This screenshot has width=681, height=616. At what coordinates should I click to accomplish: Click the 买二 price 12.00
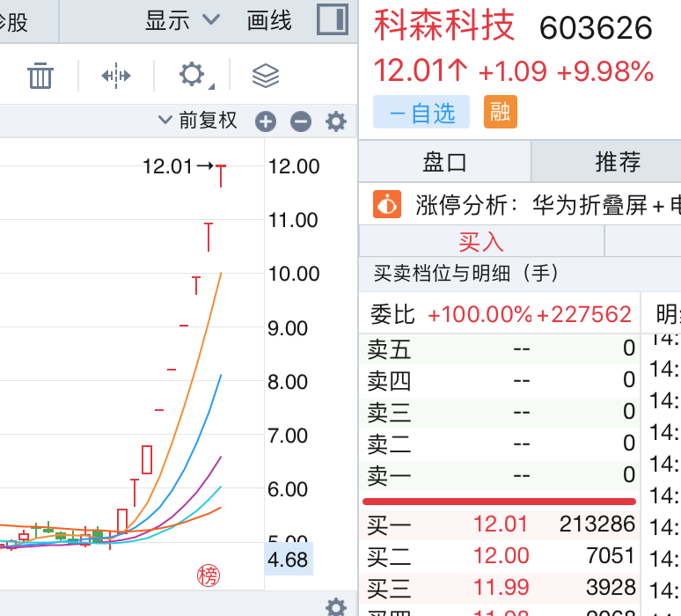(x=502, y=555)
